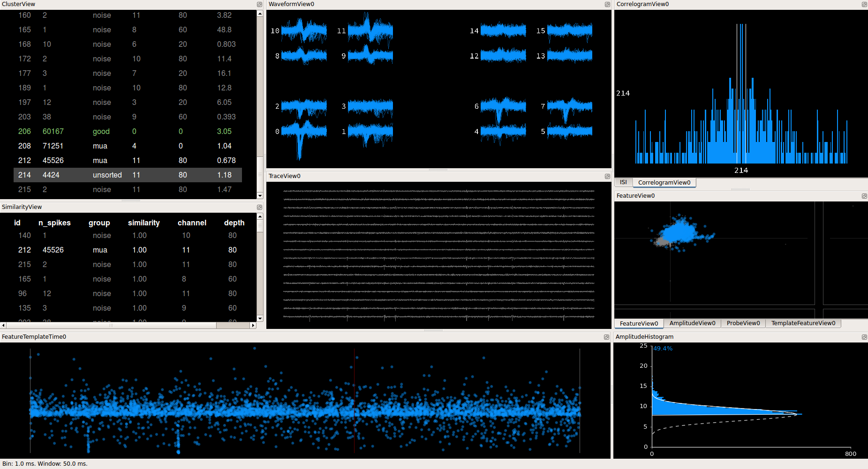Click the float icon on AmplitudeHistogram panel

864,337
